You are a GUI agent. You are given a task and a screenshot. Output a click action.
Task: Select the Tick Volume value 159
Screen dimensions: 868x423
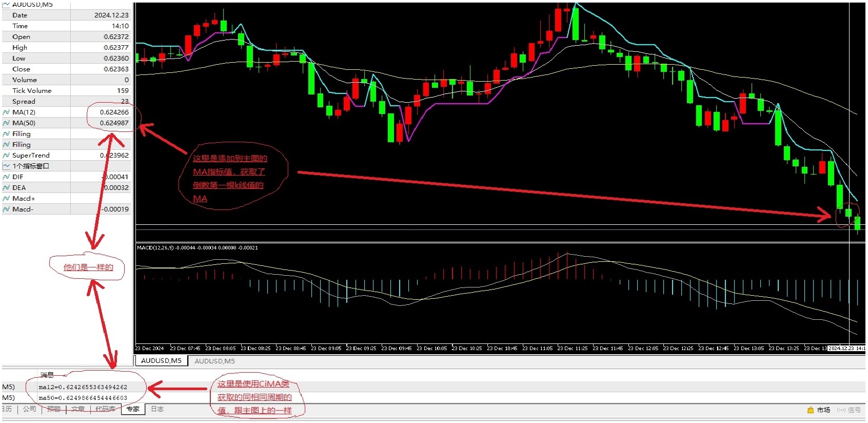tap(123, 91)
